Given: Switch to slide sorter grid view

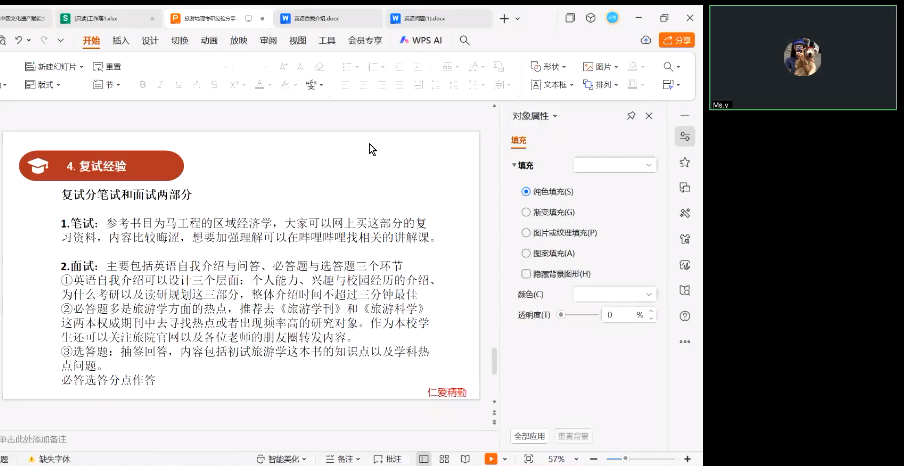Looking at the screenshot, I should tap(444, 458).
